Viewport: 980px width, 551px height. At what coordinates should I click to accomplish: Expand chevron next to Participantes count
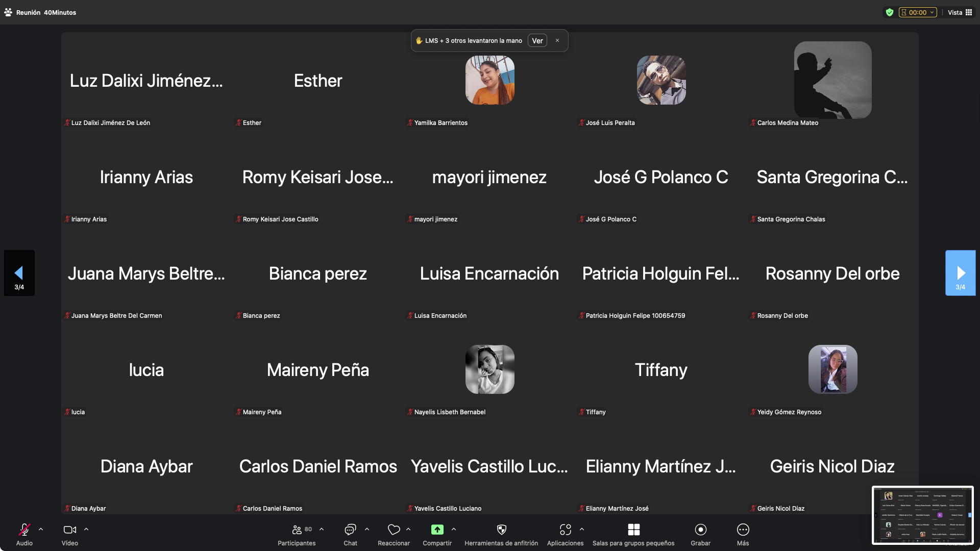pyautogui.click(x=322, y=529)
